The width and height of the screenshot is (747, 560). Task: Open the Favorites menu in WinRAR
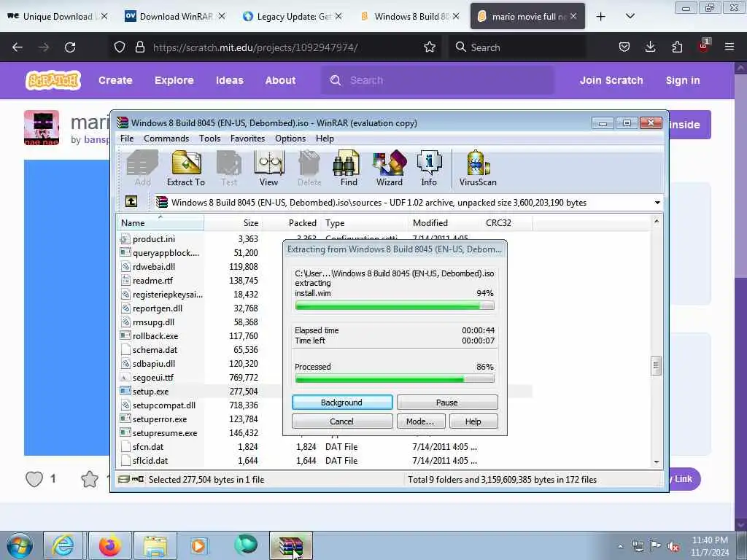tap(247, 139)
